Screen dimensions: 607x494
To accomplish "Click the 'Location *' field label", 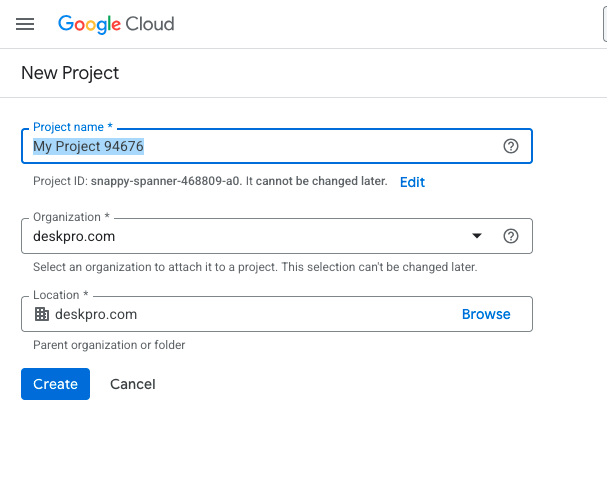I will tap(61, 295).
